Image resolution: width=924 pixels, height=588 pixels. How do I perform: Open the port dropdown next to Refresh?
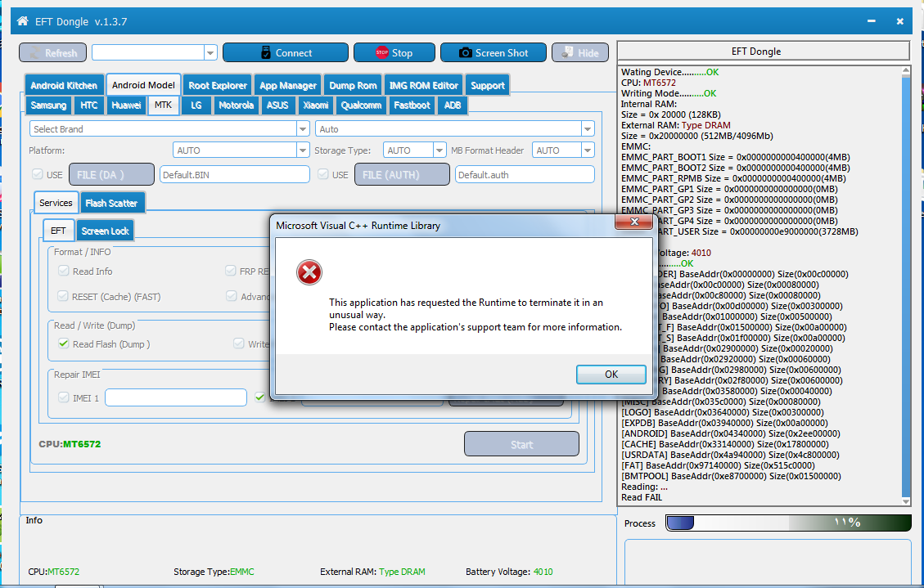[x=210, y=52]
